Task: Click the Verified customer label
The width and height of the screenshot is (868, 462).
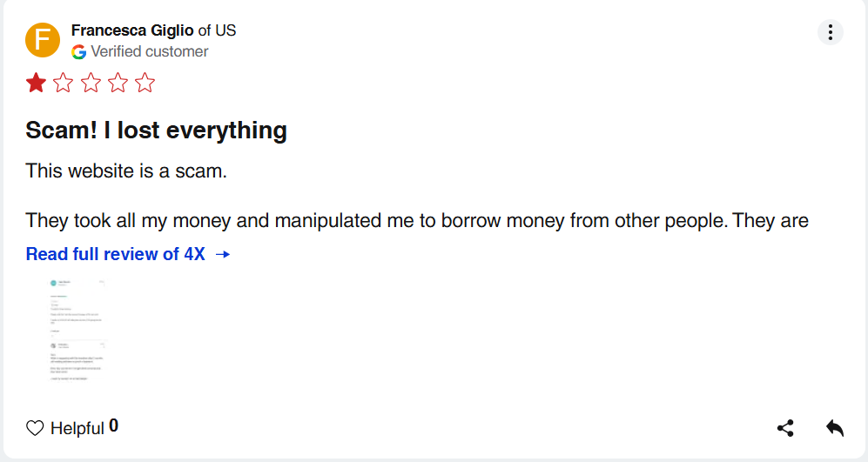Action: [x=150, y=51]
